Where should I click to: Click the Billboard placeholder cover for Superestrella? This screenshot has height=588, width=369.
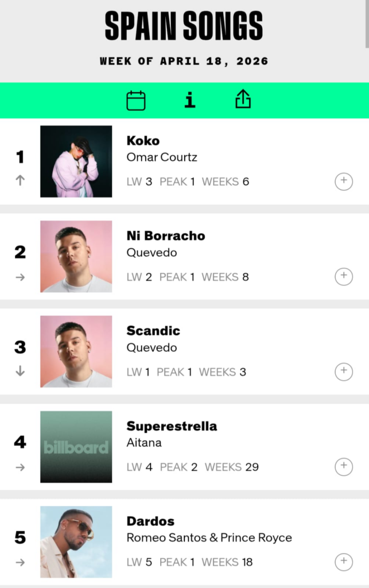click(76, 447)
